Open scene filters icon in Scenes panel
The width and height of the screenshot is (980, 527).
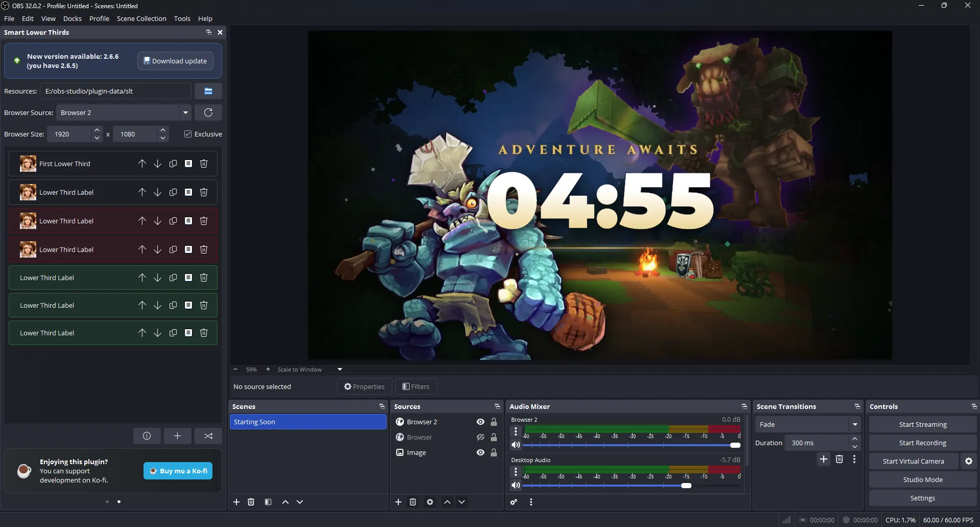(268, 502)
